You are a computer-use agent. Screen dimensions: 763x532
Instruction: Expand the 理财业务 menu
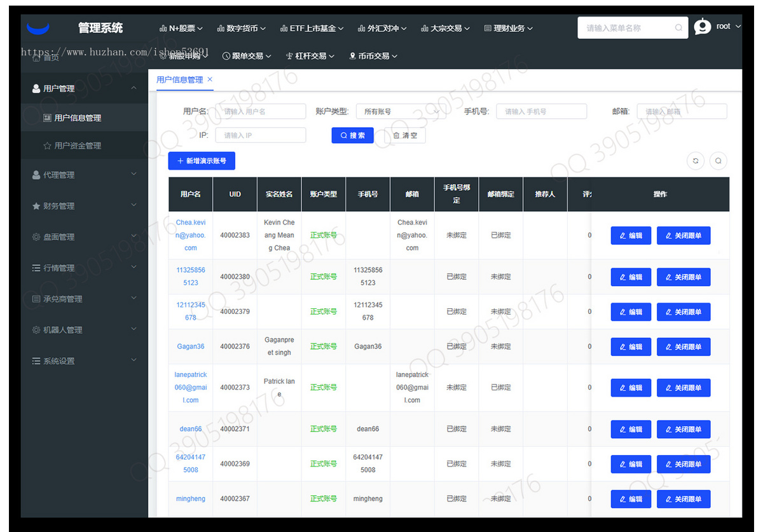coord(509,29)
